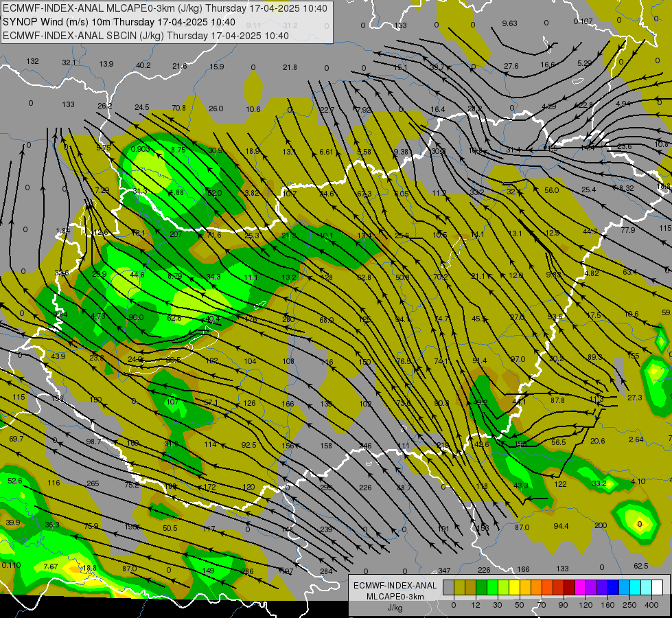Click the legend tick label 250
This screenshot has height=618, width=672.
pos(629,605)
